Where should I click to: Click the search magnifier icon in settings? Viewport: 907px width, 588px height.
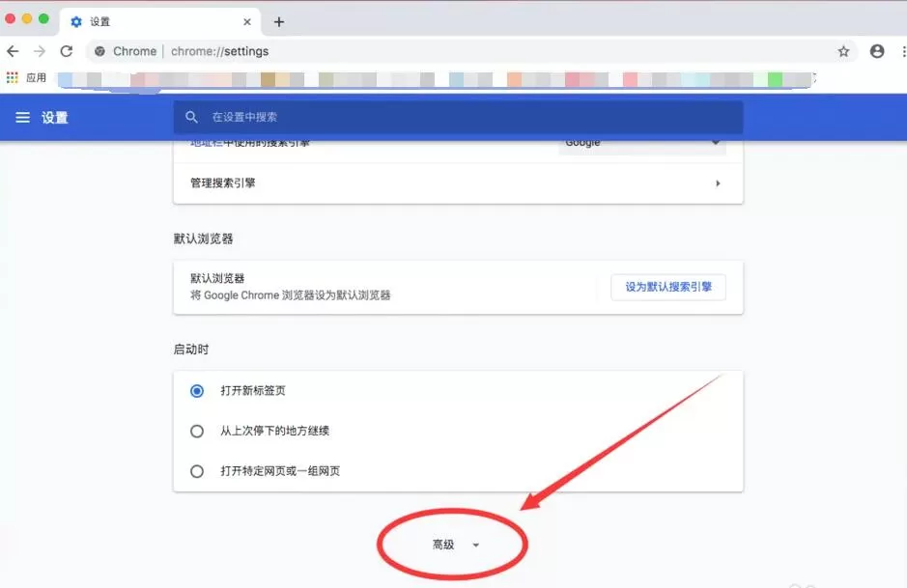click(x=191, y=118)
